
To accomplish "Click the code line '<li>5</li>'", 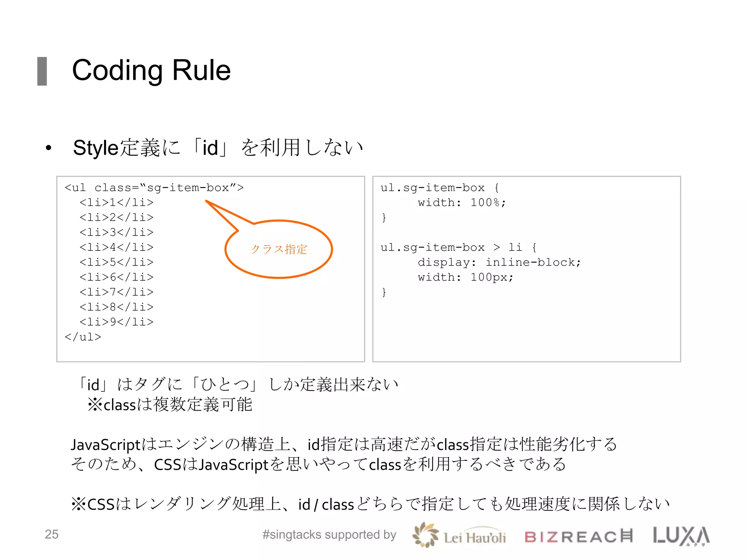I will click(x=117, y=262).
